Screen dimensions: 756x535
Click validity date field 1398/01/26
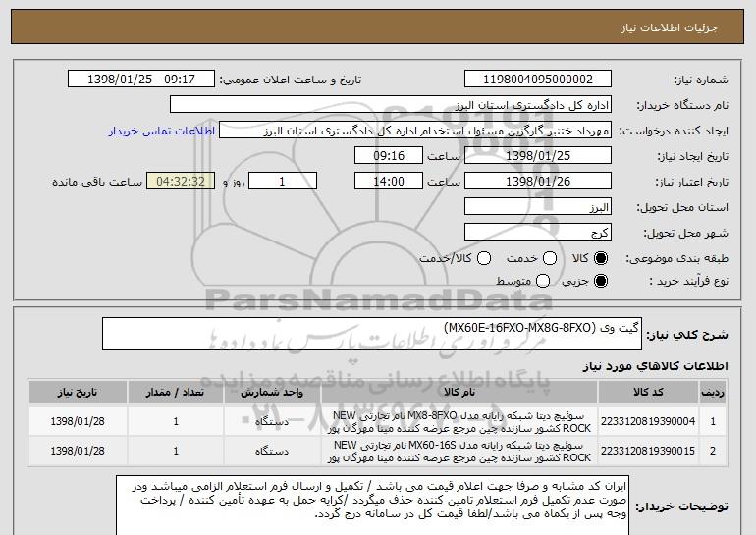538,182
